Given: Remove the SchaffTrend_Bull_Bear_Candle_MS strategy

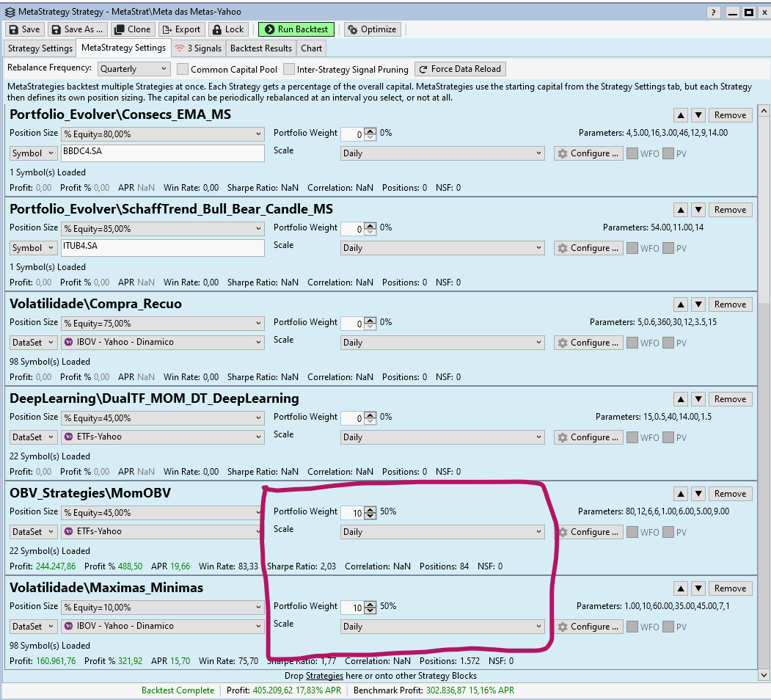Looking at the screenshot, I should coord(730,210).
